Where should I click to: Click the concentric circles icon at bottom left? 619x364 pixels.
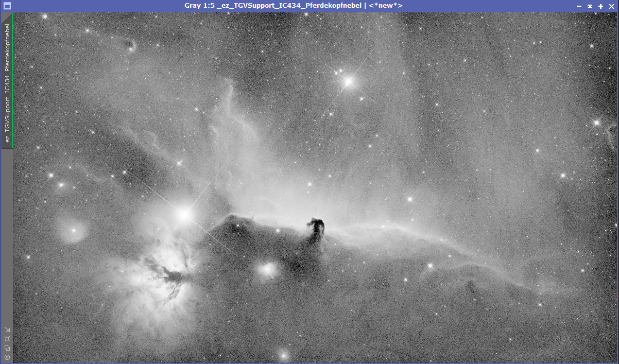(7, 357)
